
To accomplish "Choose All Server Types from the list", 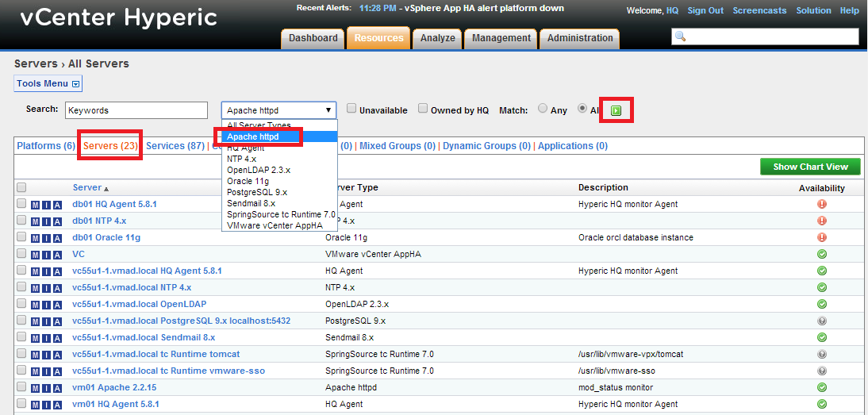I will 279,125.
